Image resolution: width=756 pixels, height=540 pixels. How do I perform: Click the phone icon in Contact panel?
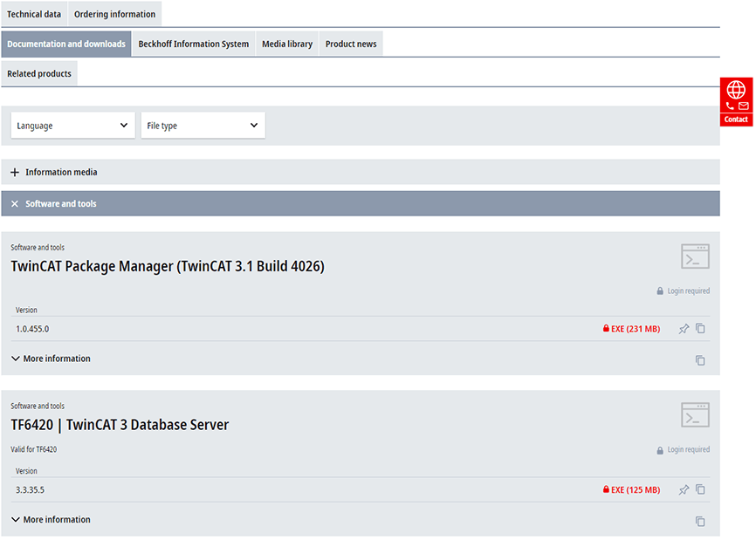pos(730,106)
